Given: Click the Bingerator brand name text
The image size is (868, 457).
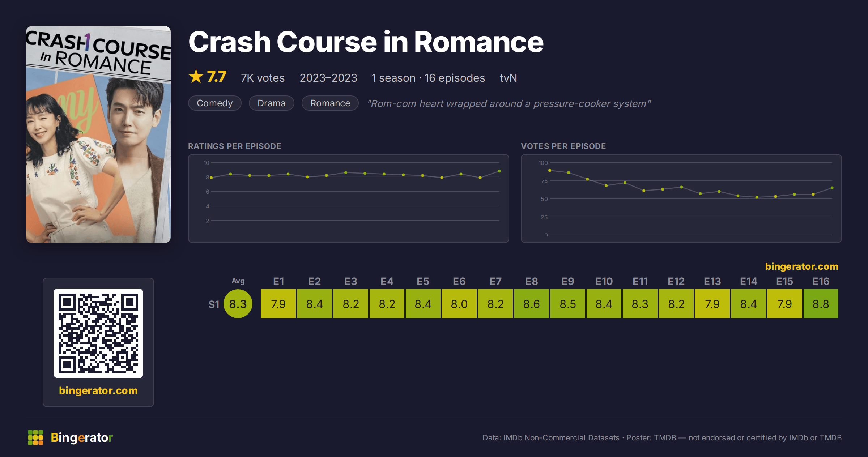Looking at the screenshot, I should pos(82,437).
